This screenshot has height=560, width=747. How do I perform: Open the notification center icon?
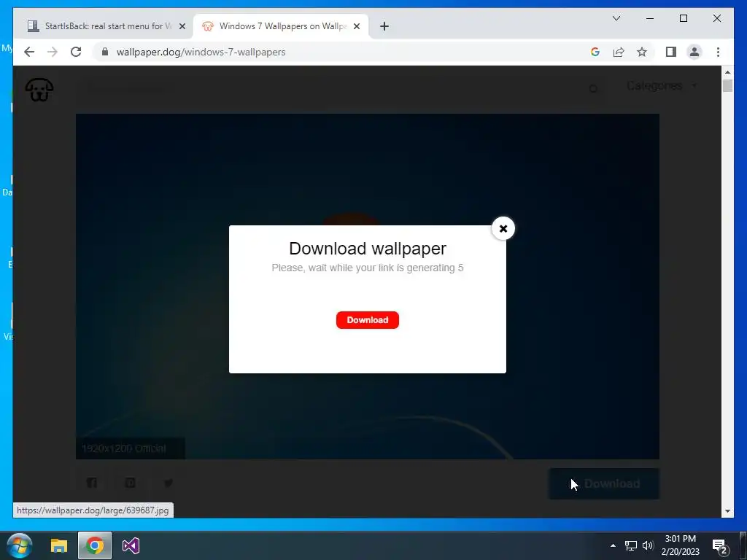[719, 545]
